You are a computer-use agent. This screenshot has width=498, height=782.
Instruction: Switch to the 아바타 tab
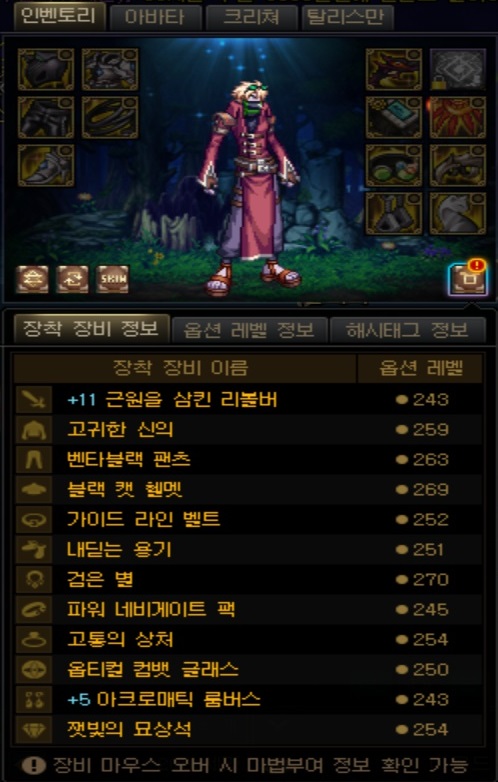tap(155, 17)
